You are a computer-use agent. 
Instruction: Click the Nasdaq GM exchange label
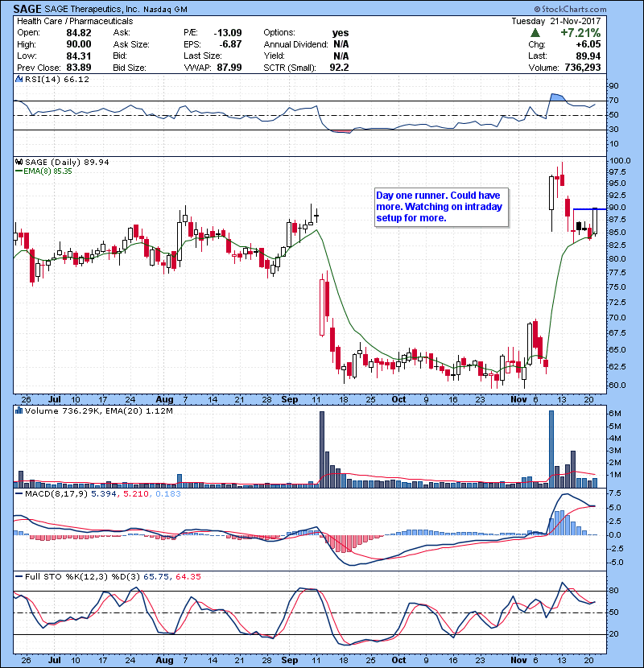pos(165,10)
